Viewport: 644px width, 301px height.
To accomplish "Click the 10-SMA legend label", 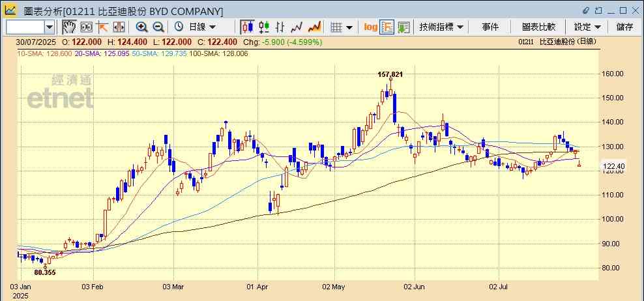I will point(45,53).
